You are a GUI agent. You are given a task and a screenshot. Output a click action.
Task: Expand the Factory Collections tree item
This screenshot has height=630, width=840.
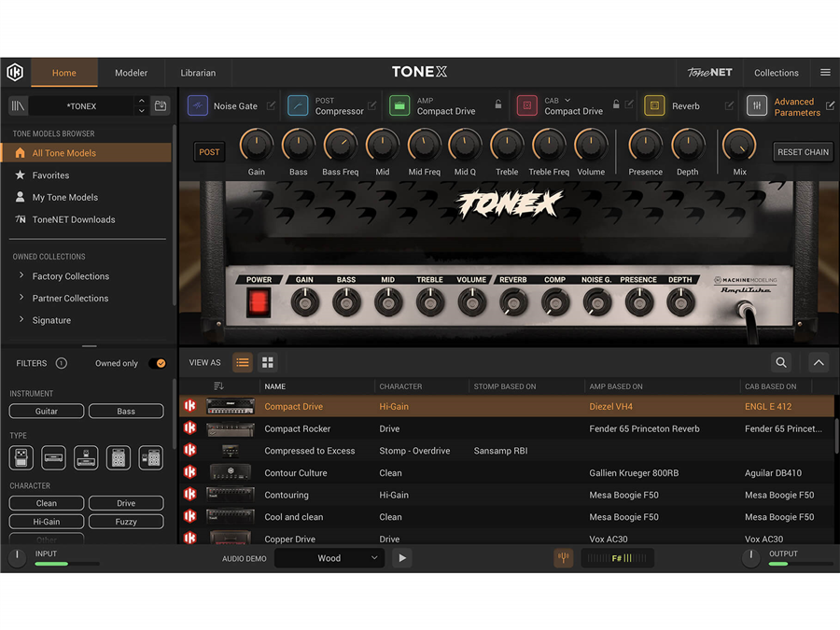tap(21, 276)
